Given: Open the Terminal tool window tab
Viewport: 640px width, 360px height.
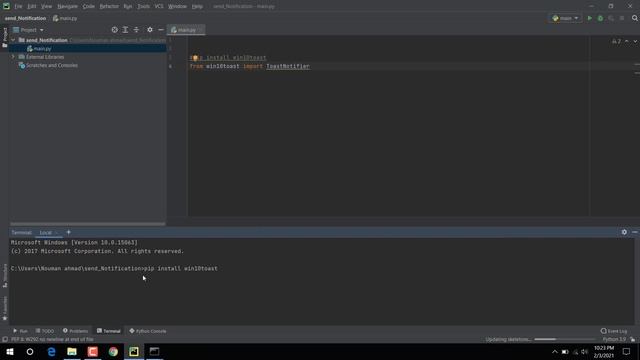Looking at the screenshot, I should (x=109, y=331).
